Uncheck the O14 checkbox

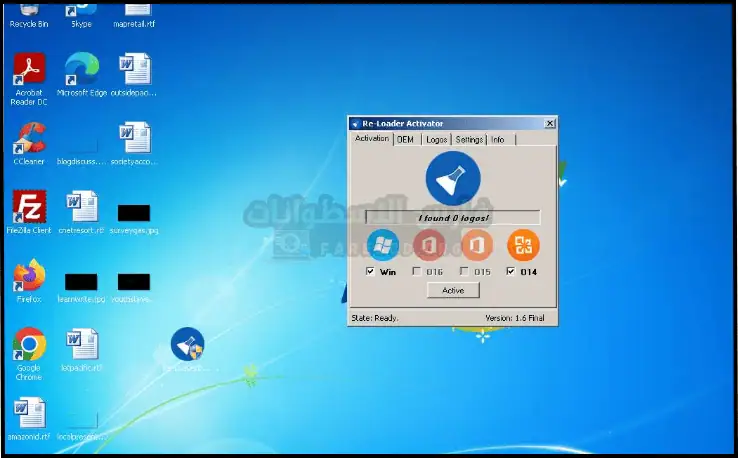click(x=511, y=272)
